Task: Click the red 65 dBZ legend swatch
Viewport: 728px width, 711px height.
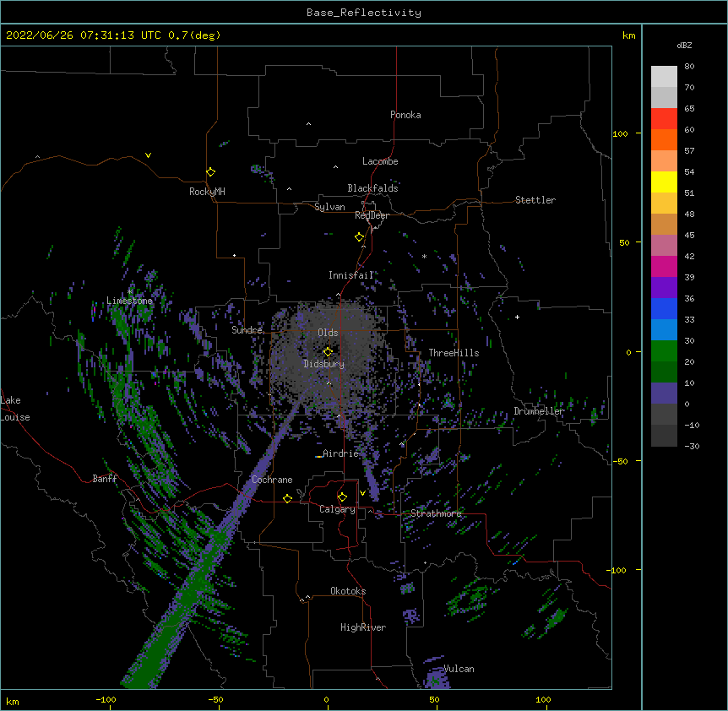Action: point(664,119)
